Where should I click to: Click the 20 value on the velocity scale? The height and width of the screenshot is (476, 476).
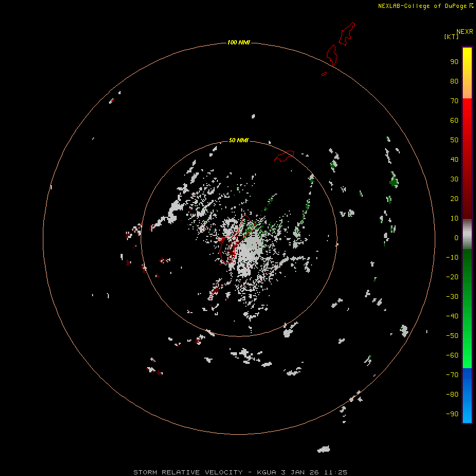click(x=454, y=199)
